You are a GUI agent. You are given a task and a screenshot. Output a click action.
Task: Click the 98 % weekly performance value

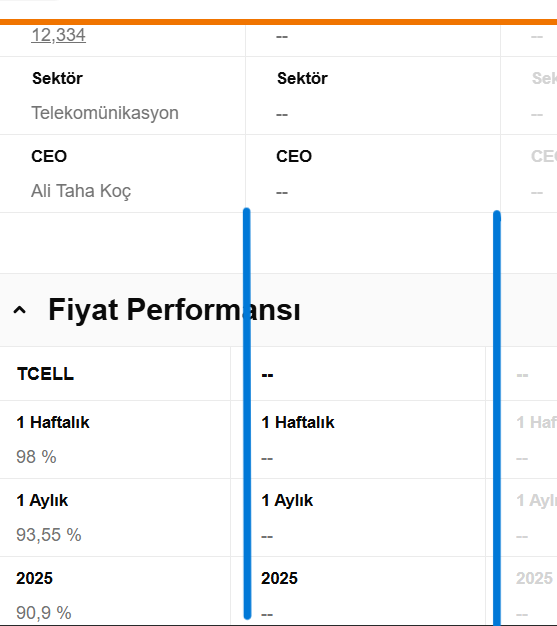pyautogui.click(x=36, y=457)
